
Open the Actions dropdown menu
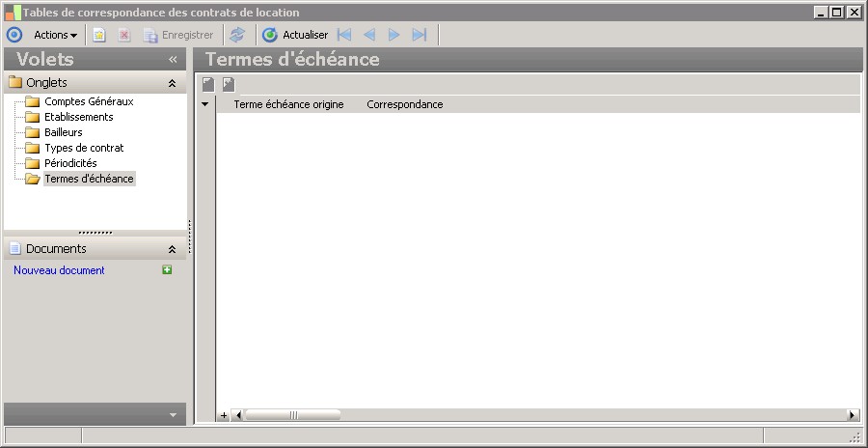pos(55,35)
